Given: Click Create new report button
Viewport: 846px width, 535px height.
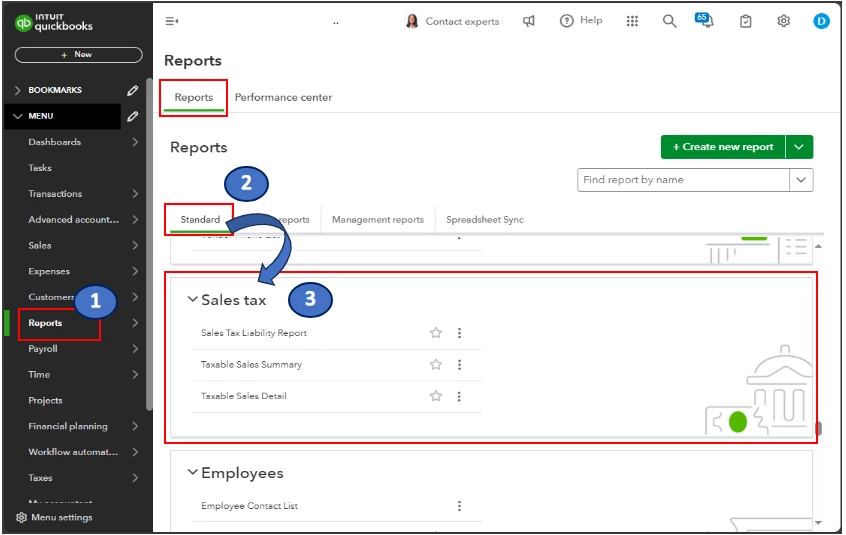Looking at the screenshot, I should 723,147.
